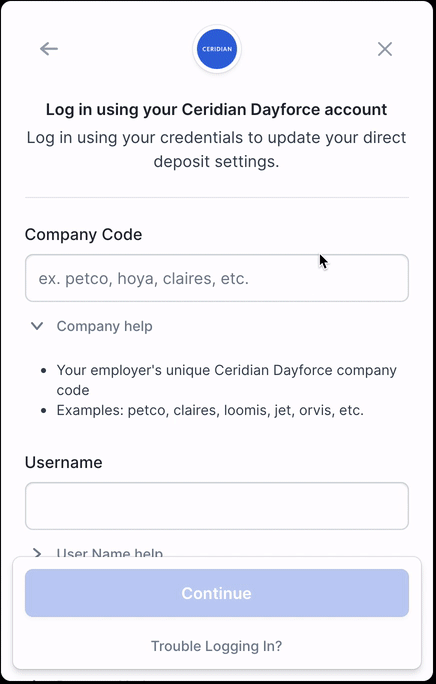Focus the Username input field

pyautogui.click(x=217, y=506)
